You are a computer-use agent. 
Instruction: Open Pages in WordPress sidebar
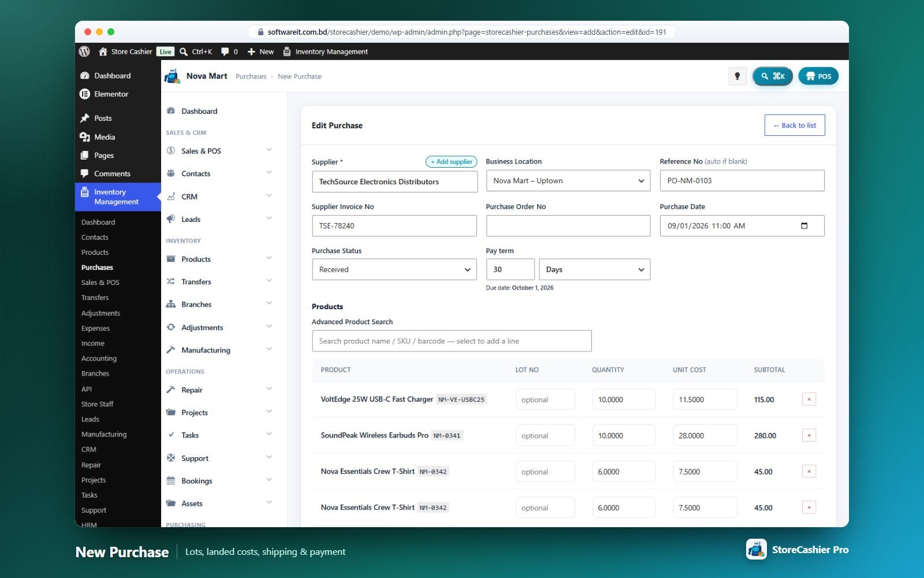[104, 155]
